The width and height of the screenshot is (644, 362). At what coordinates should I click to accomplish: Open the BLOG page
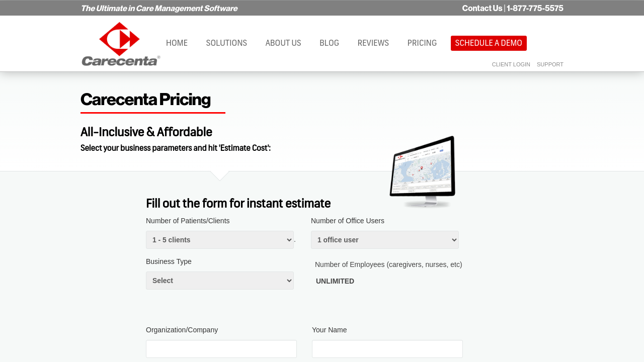click(x=329, y=43)
